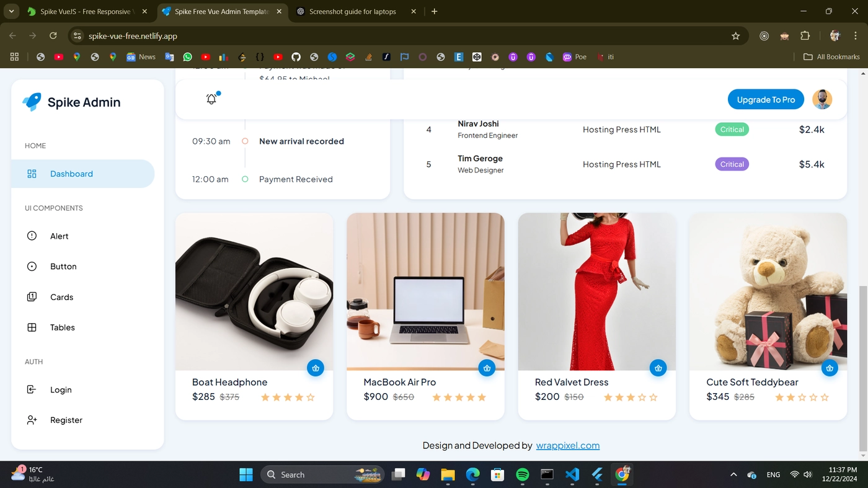
Task: Click the taskbar Search box
Action: click(322, 474)
